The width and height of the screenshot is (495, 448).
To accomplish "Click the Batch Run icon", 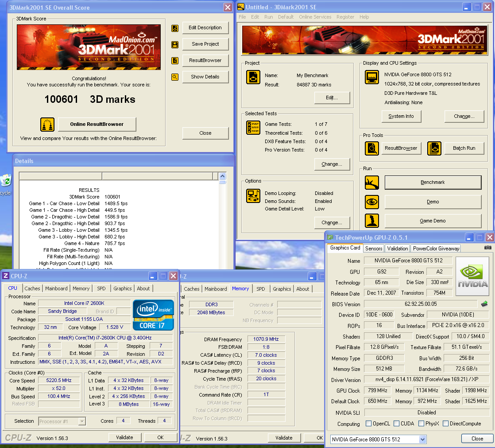I will [434, 148].
